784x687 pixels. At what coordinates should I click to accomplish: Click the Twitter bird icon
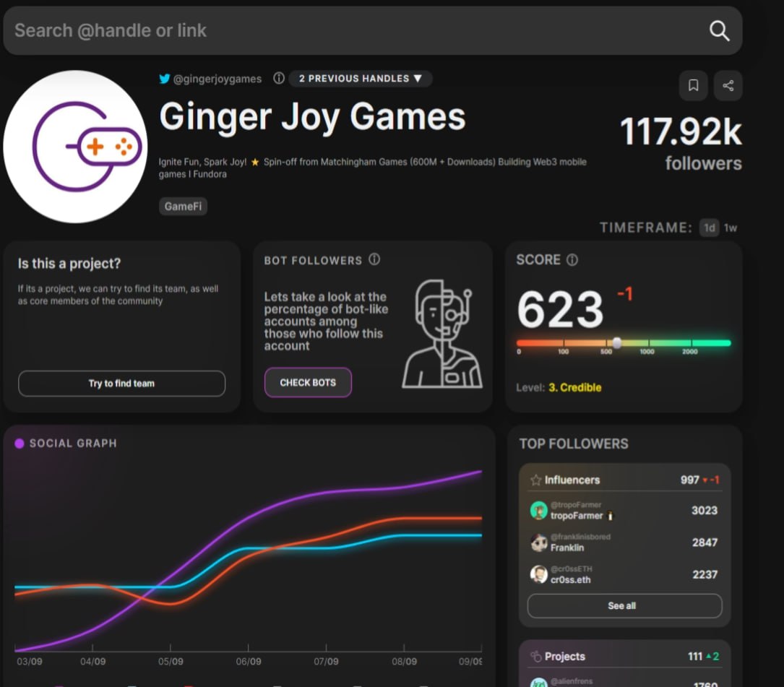pos(165,79)
